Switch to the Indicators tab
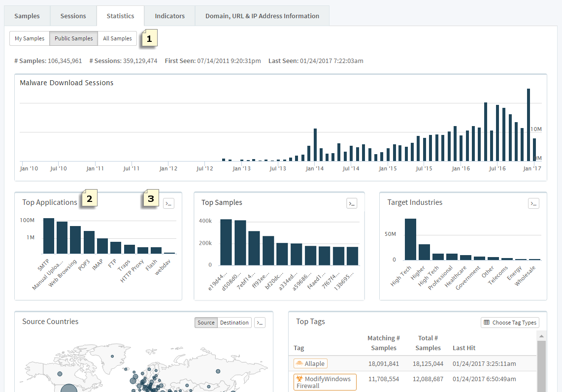This screenshot has height=392, width=562. point(170,16)
